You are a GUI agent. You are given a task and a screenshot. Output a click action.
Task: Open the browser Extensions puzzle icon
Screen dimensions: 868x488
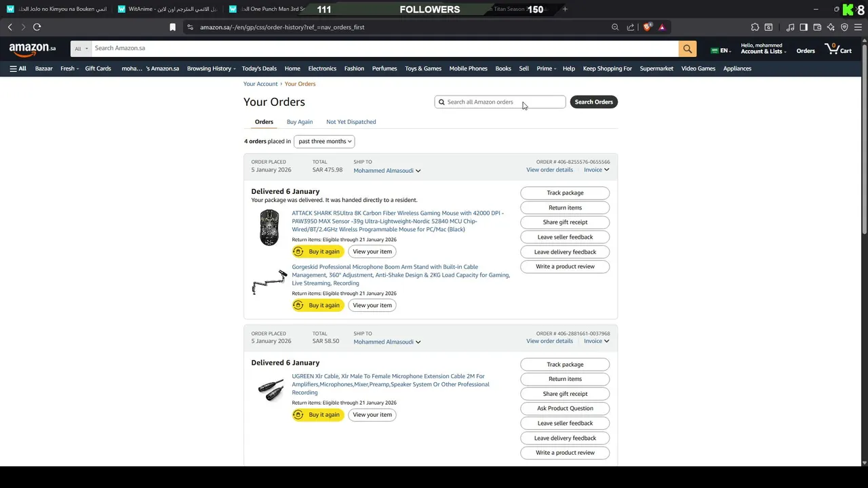[755, 27]
